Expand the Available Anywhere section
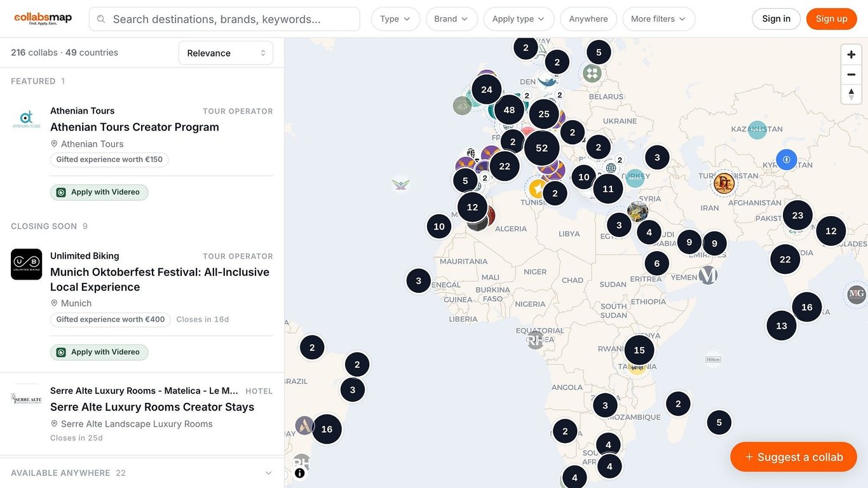The width and height of the screenshot is (868, 488). click(142, 473)
